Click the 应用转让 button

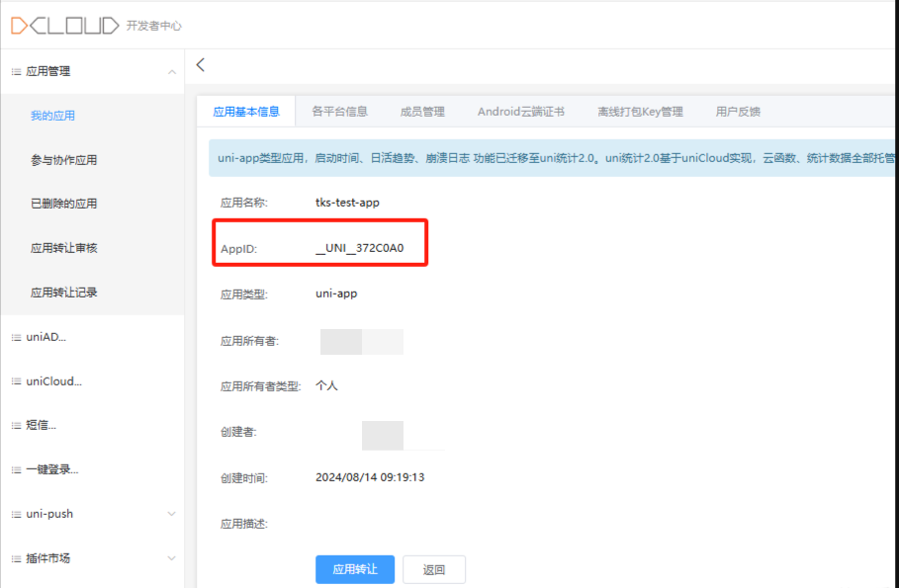pos(355,569)
